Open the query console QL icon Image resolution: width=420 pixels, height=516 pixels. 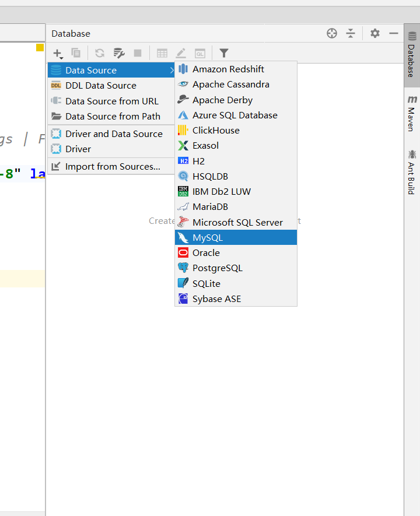200,53
